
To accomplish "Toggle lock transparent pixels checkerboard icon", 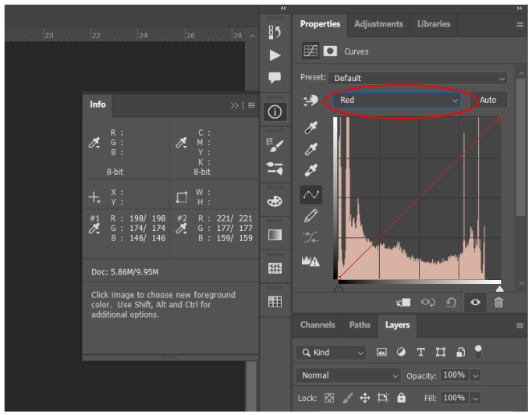I will (329, 398).
